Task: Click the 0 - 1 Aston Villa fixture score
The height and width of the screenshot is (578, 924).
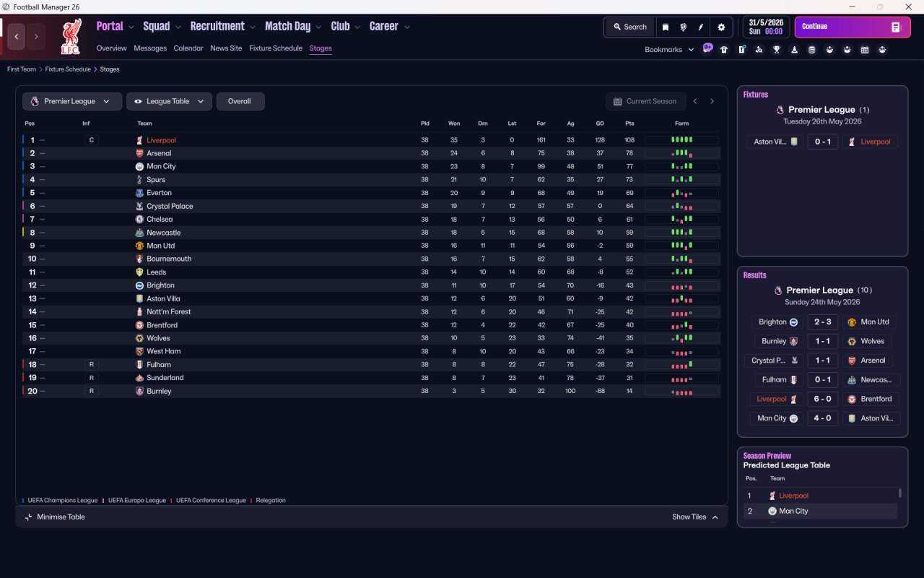Action: [x=823, y=142]
